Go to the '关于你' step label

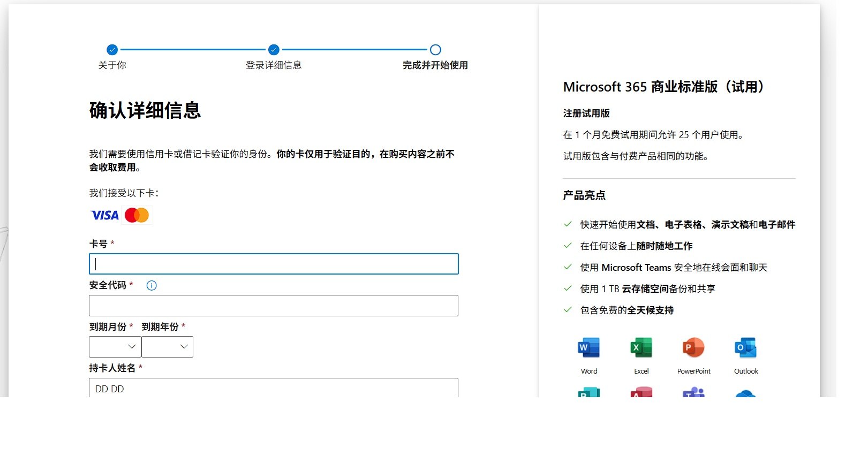(x=112, y=65)
